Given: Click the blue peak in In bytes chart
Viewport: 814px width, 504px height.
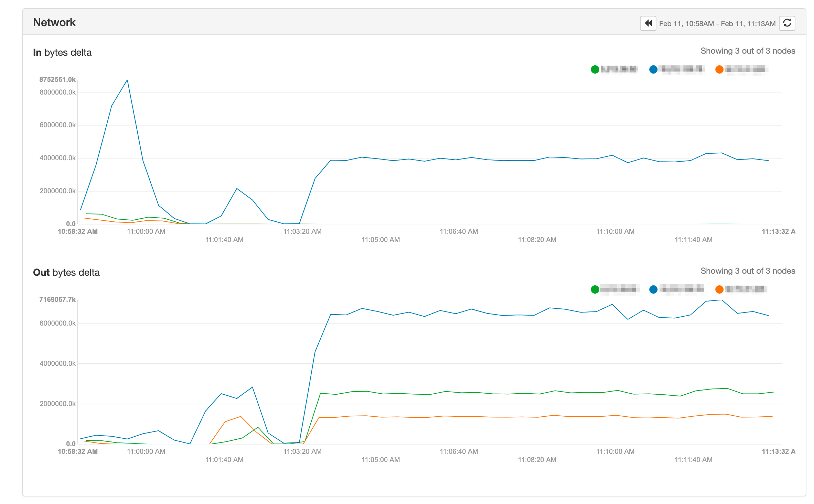Looking at the screenshot, I should coord(127,80).
